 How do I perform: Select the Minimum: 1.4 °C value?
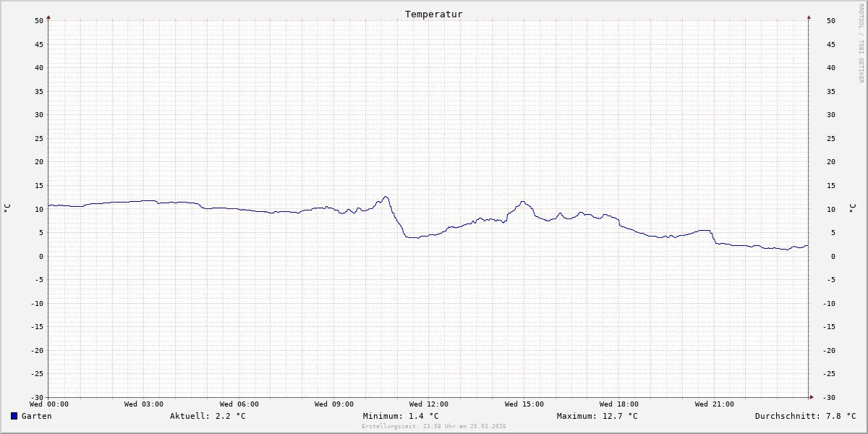(x=401, y=416)
